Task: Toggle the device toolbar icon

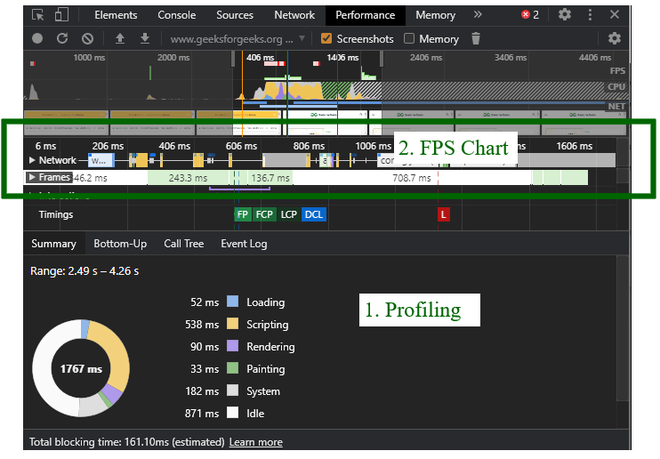Action: point(61,15)
